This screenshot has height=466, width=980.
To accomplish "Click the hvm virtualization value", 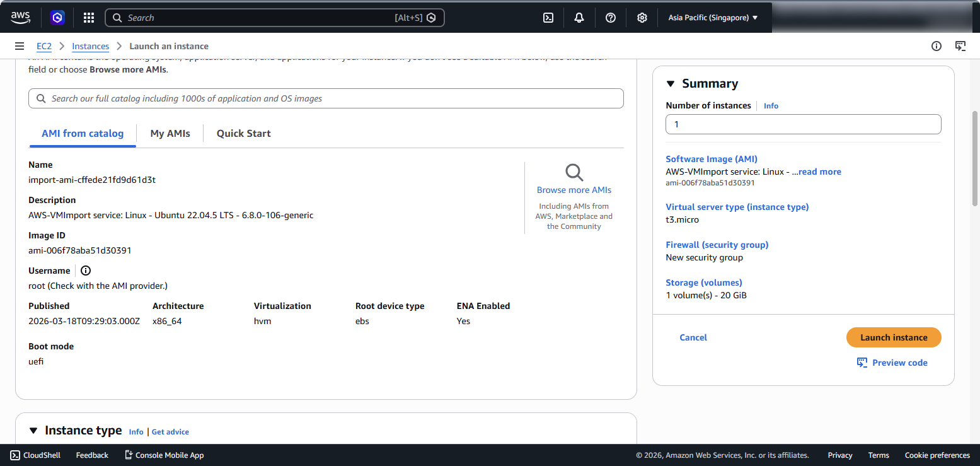I will [263, 321].
